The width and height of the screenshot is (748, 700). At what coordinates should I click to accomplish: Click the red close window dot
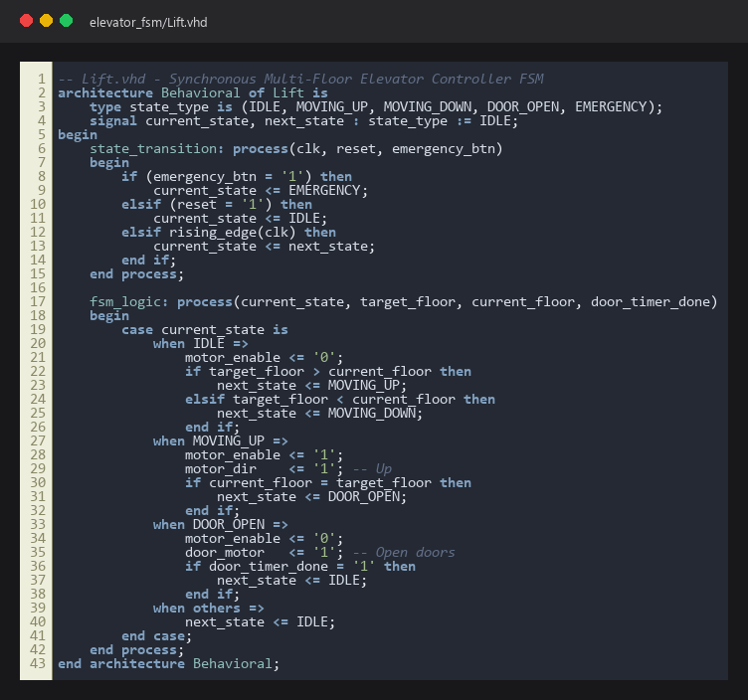tap(26, 21)
